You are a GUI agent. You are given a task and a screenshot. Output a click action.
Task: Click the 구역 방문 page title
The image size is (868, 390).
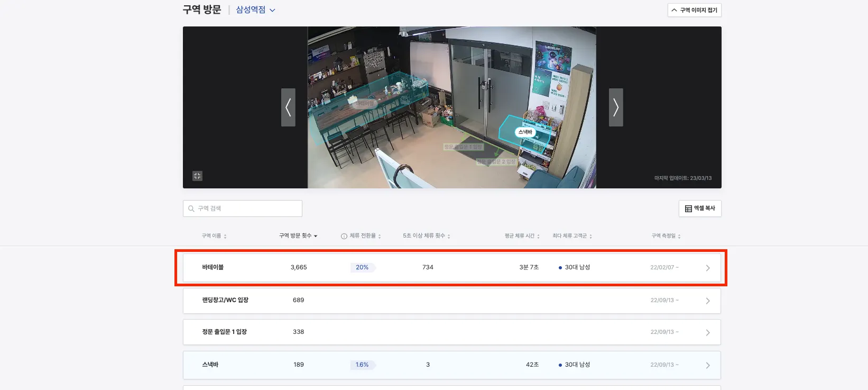click(x=202, y=10)
